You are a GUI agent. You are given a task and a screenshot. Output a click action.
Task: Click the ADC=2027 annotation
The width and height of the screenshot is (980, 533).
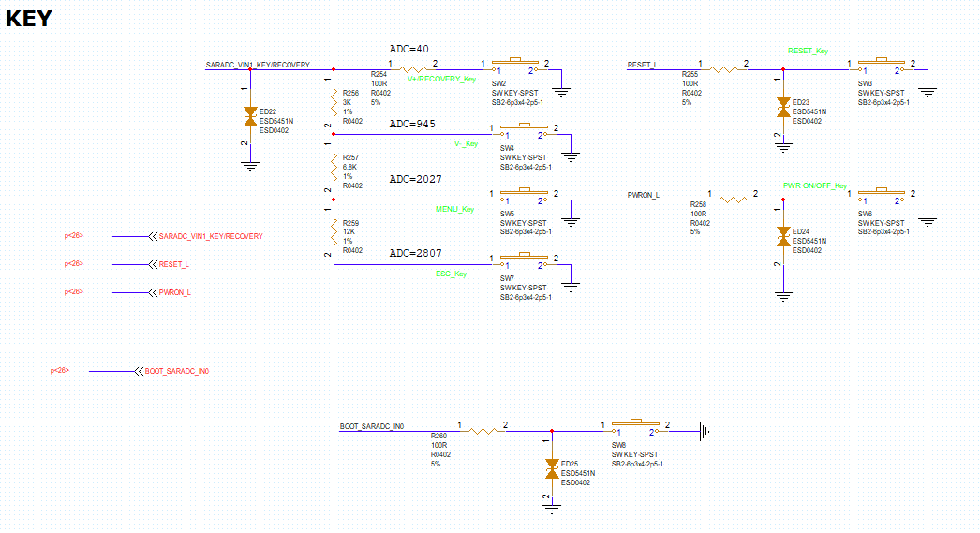pos(415,179)
